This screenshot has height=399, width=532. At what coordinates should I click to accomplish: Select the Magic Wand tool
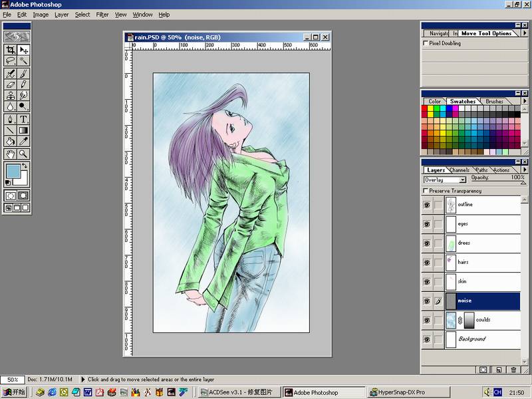(23, 61)
